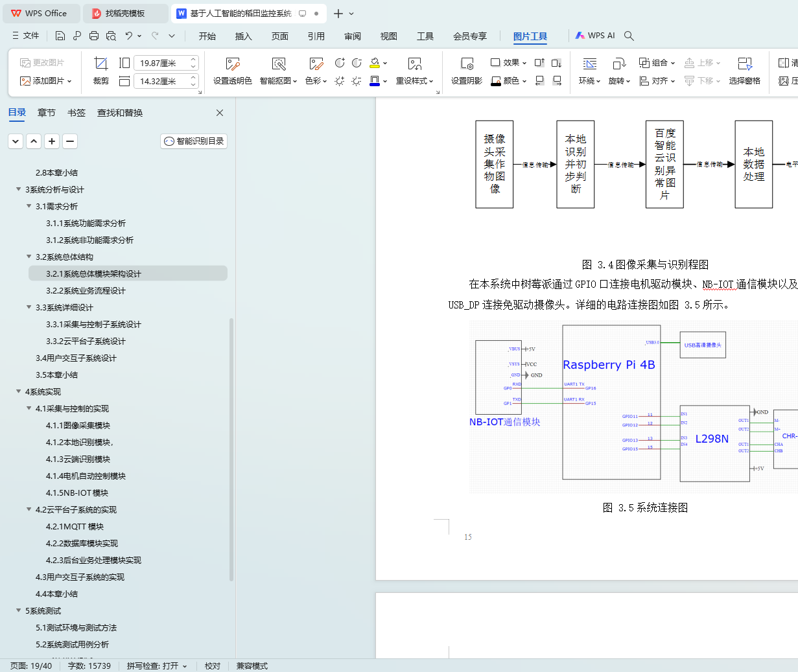Click the picture width field showing 14.32厘米
The width and height of the screenshot is (798, 672).
162,81
